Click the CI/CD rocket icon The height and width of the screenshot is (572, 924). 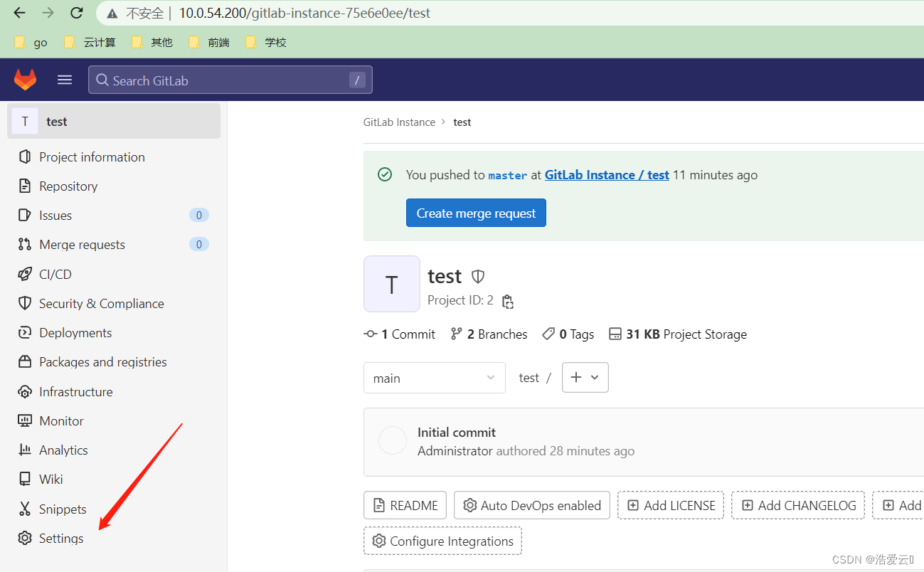[25, 274]
